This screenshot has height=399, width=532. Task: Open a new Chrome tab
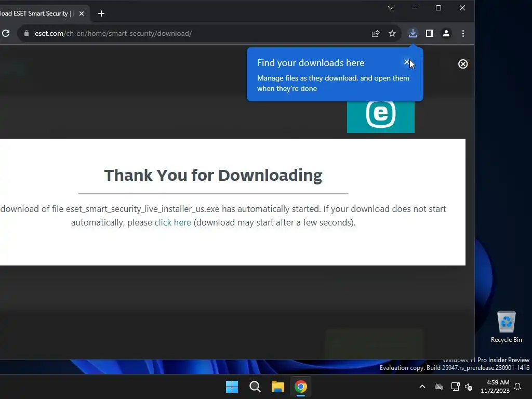(101, 14)
